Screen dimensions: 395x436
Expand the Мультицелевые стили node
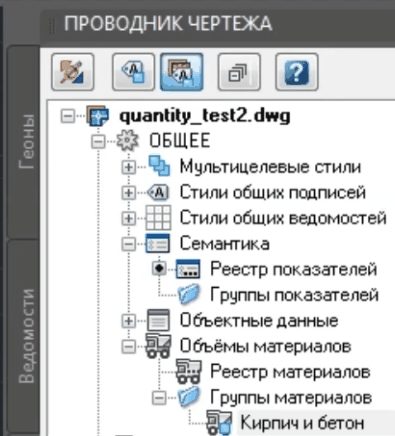tap(129, 167)
